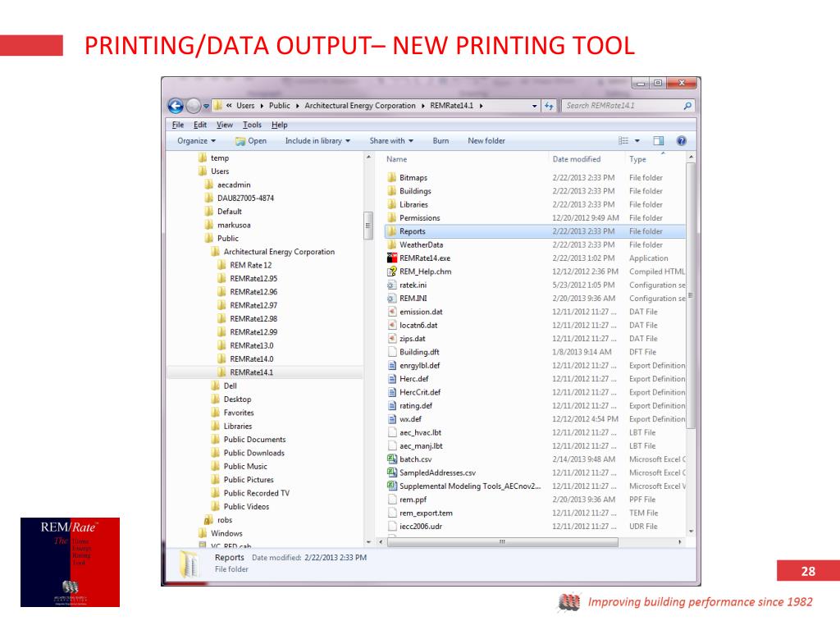
Task: Select the markusoa user folder
Action: pyautogui.click(x=229, y=225)
